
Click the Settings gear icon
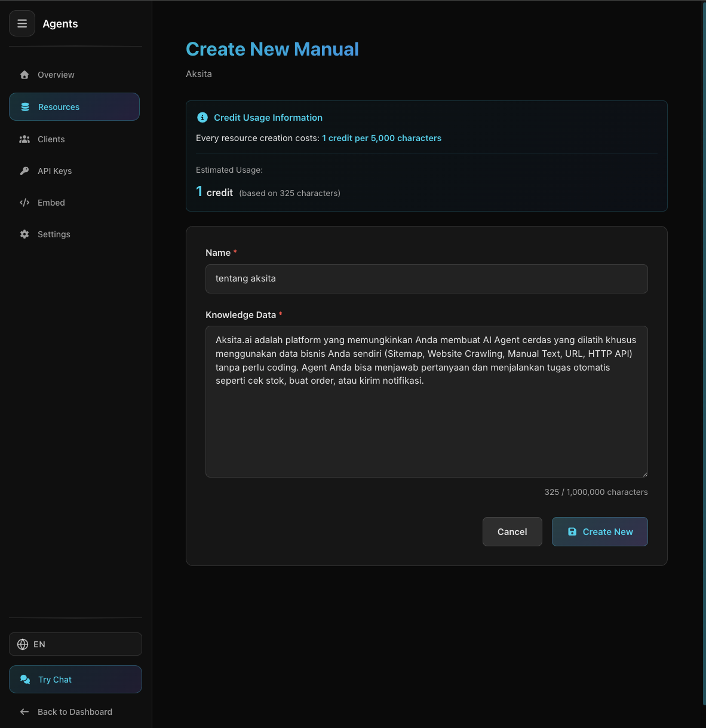pos(24,234)
